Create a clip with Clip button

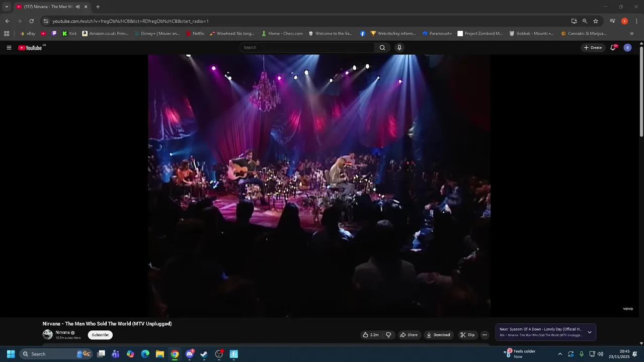[x=467, y=335]
